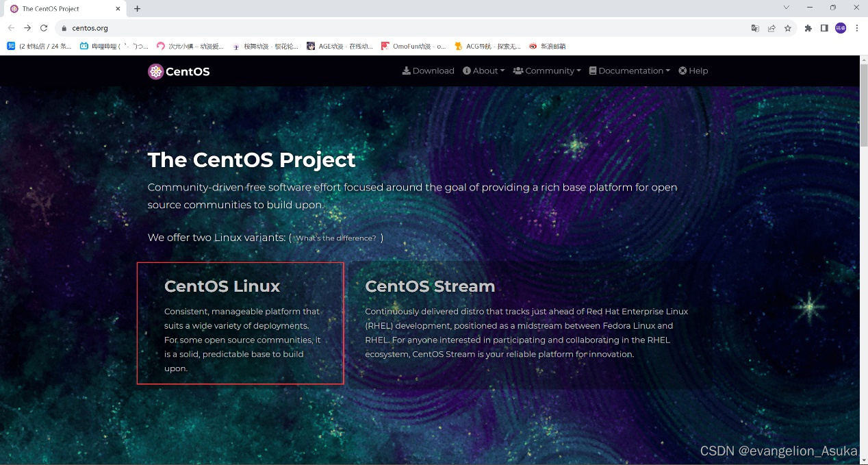This screenshot has width=868, height=465.
Task: Click the CentOS Linux description paragraph
Action: tap(243, 340)
